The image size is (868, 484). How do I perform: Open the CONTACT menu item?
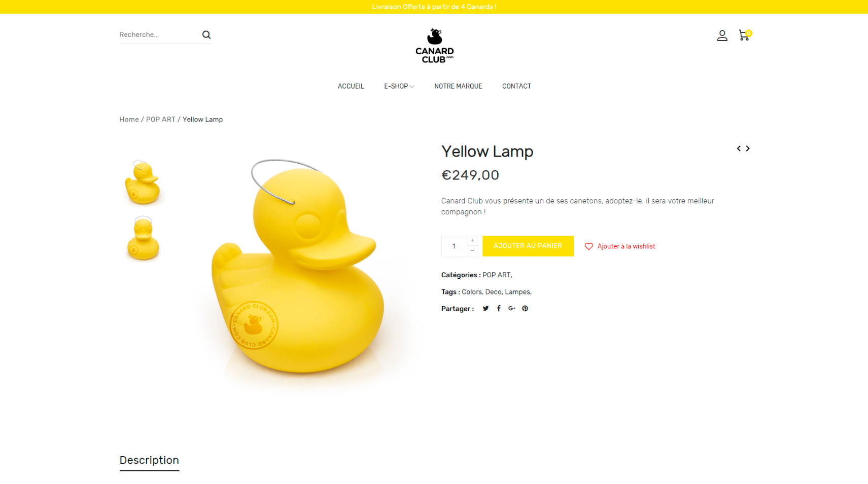[x=516, y=86]
